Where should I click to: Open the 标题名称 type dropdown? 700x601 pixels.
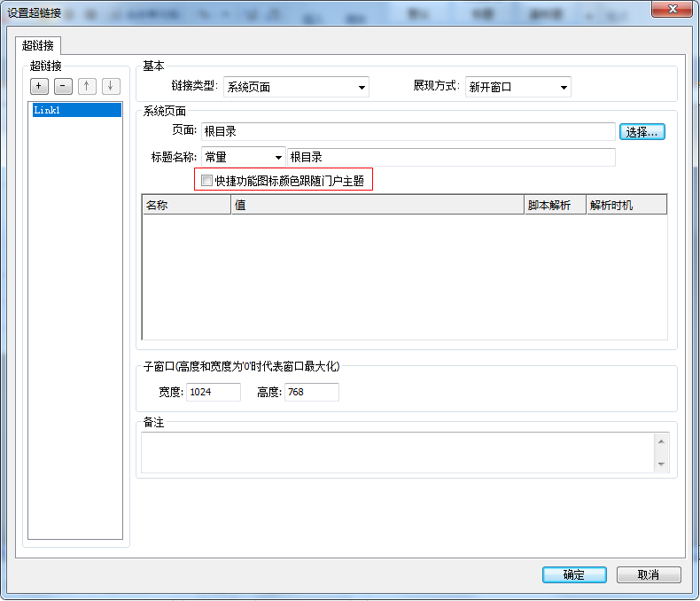coord(243,158)
